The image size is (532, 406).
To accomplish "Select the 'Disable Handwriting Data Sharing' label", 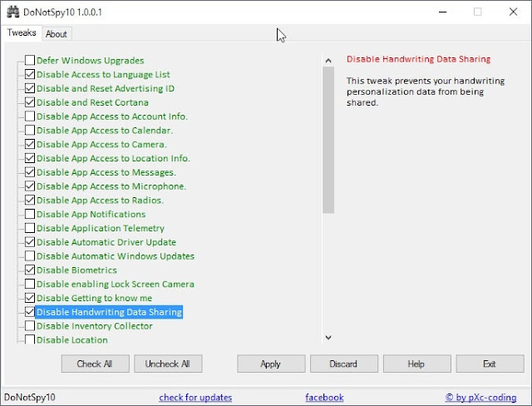I will click(109, 312).
